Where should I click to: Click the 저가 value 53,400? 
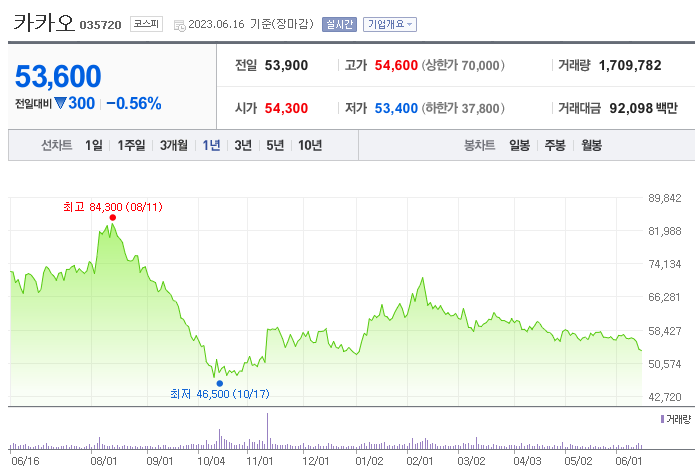click(x=396, y=109)
